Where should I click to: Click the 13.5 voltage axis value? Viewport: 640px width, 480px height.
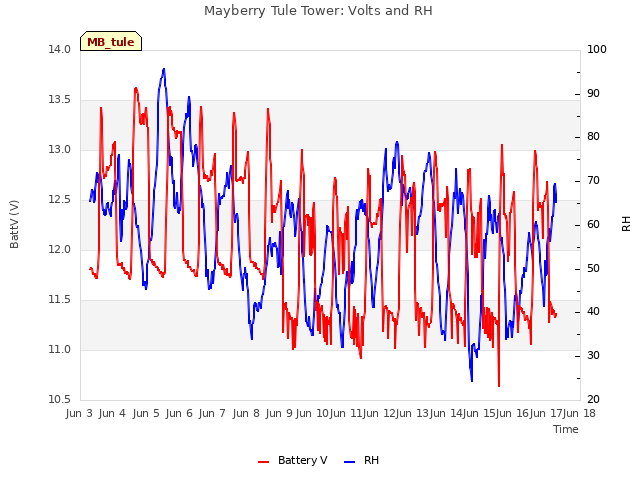(59, 100)
